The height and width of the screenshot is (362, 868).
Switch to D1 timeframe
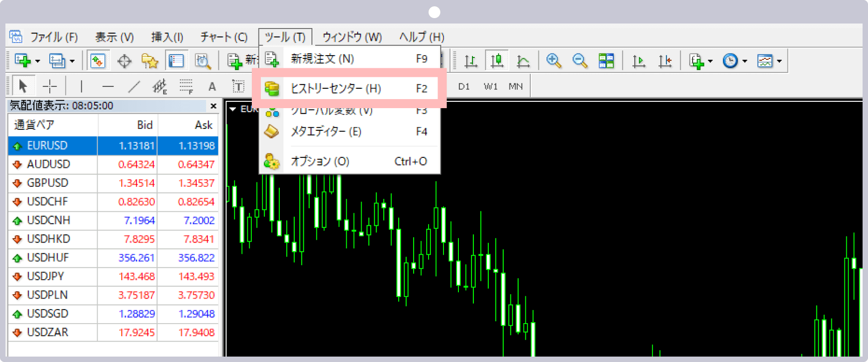464,86
